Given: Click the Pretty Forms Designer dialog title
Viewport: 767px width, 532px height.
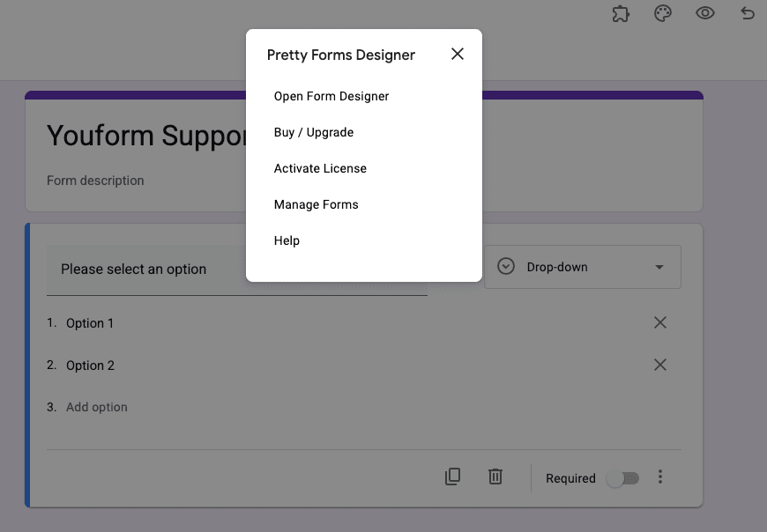Looking at the screenshot, I should point(341,55).
